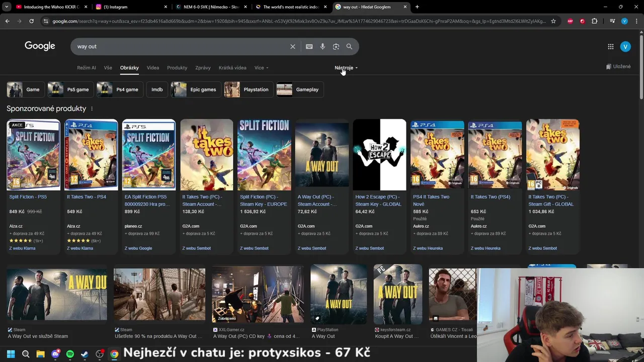Open File Explorer from the taskbar
Viewport: 644px width, 362px height.
click(40, 354)
